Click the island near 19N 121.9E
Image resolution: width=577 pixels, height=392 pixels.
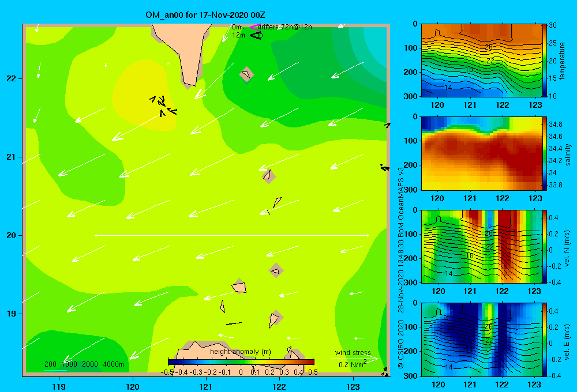click(x=275, y=319)
